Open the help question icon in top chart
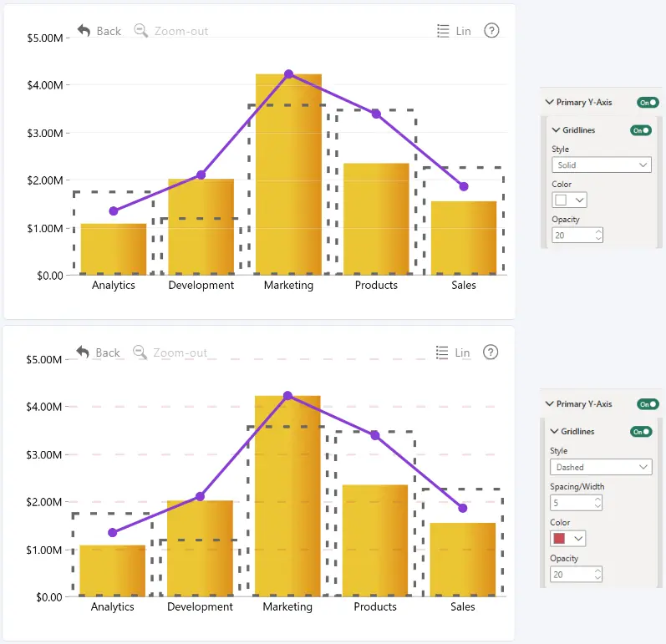Image resolution: width=666 pixels, height=644 pixels. [491, 31]
